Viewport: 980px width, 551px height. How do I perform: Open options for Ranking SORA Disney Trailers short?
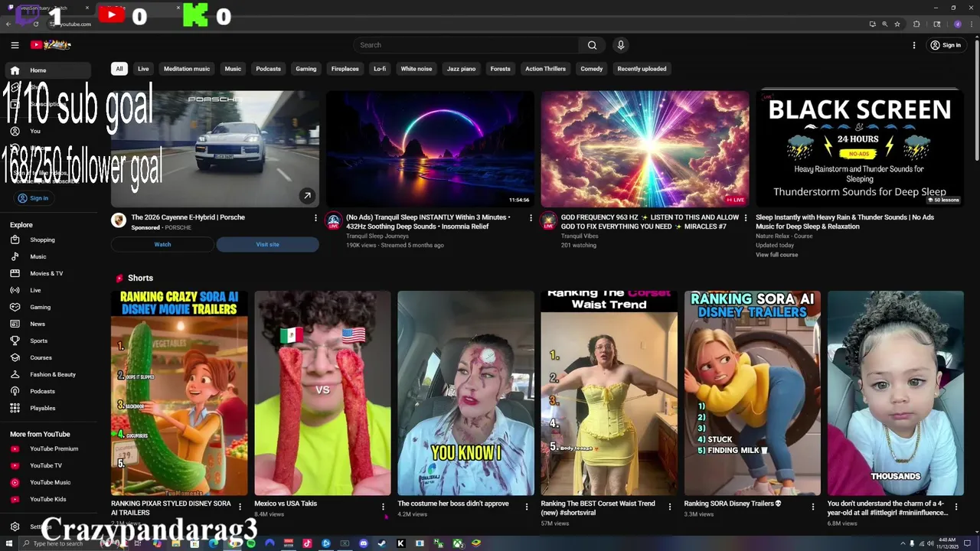click(x=813, y=507)
